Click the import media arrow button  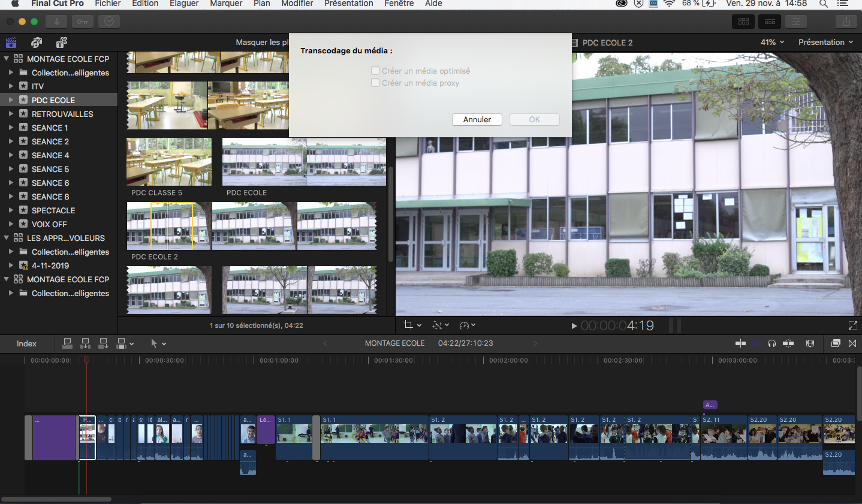pyautogui.click(x=56, y=22)
